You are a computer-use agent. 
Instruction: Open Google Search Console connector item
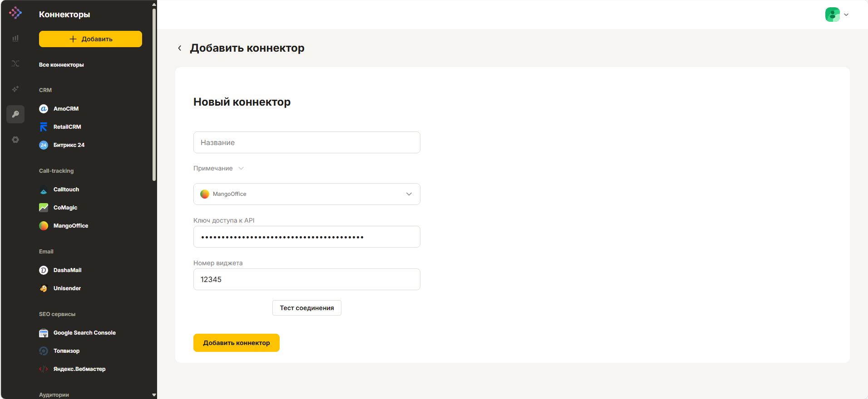(x=84, y=333)
